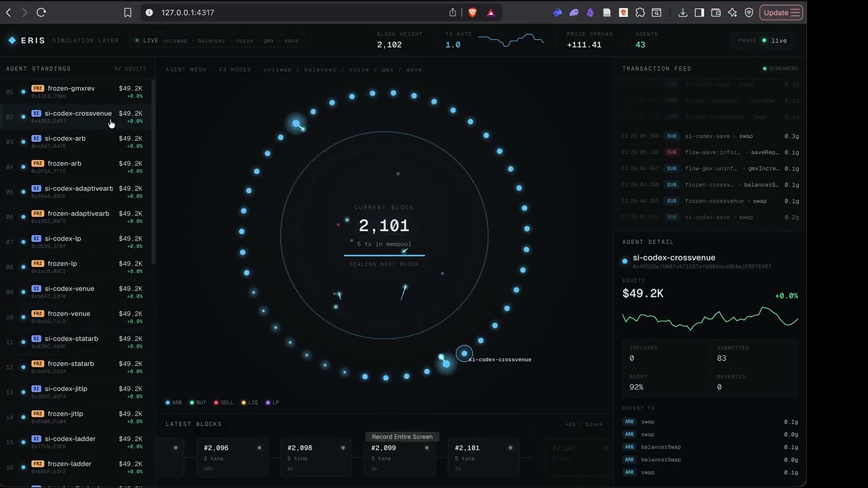The image size is (868, 488).
Task: Select si-codex-arb in agent standings
Action: pyautogui.click(x=76, y=142)
